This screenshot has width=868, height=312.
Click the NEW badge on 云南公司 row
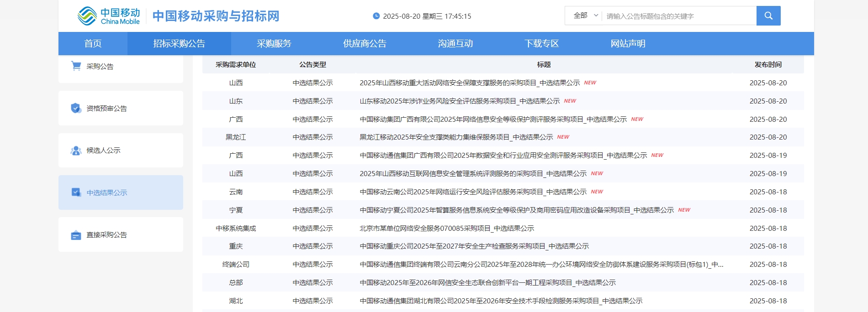597,192
